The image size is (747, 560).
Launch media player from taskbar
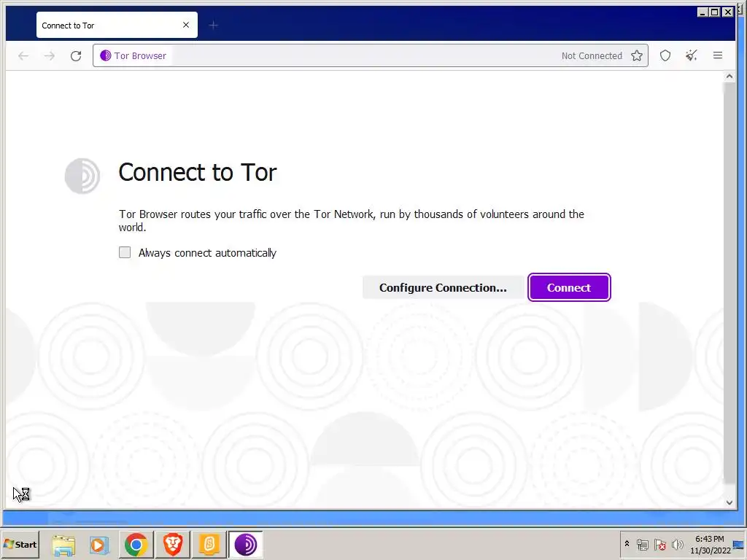(x=99, y=544)
